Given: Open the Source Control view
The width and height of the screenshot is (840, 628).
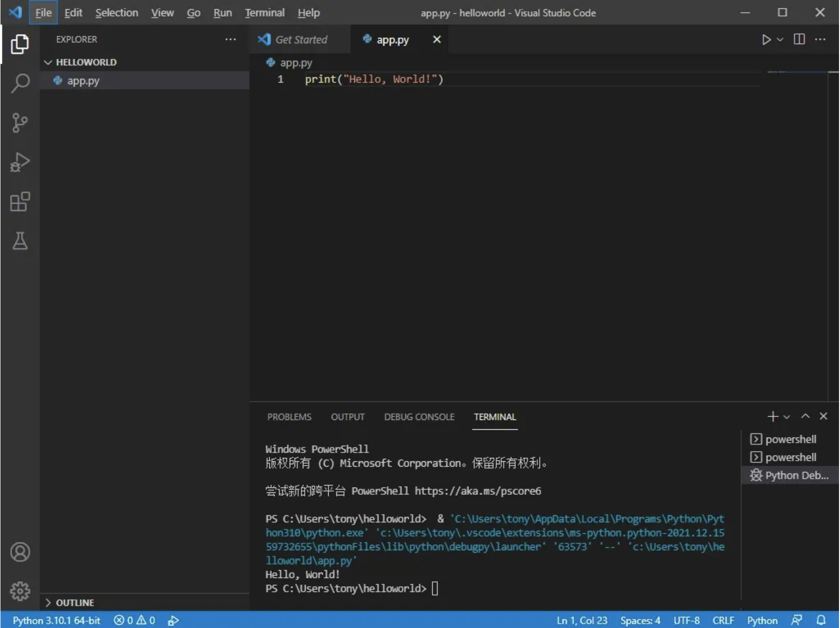Looking at the screenshot, I should (20, 122).
